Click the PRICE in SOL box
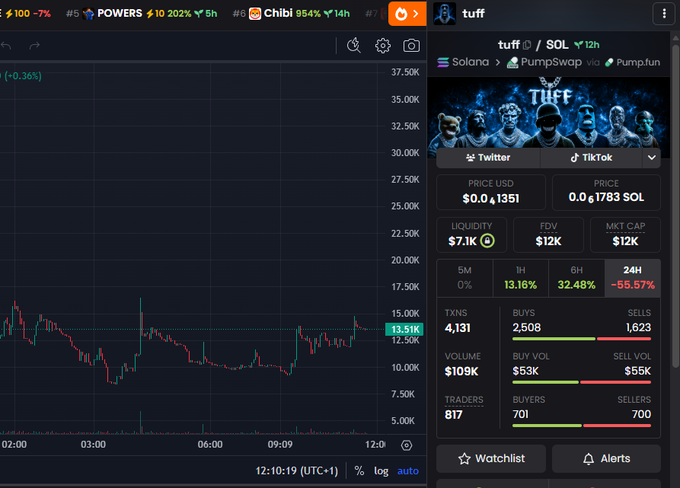The height and width of the screenshot is (488, 680). pos(606,192)
